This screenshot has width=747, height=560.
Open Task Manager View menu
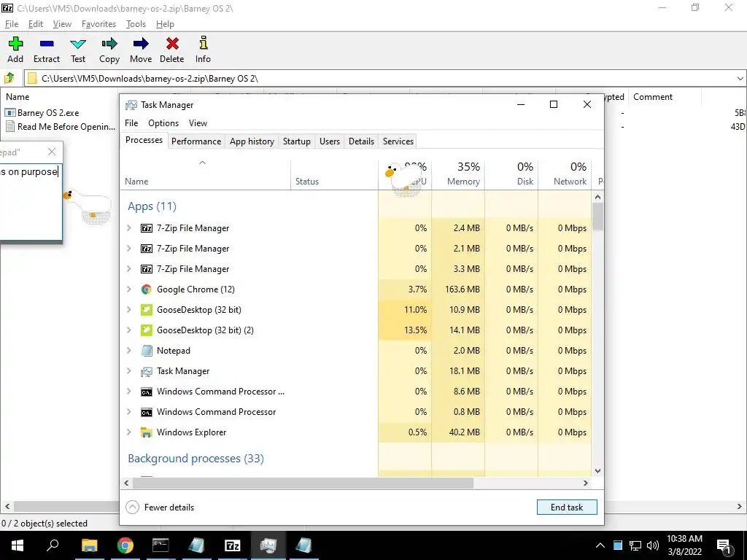(198, 123)
